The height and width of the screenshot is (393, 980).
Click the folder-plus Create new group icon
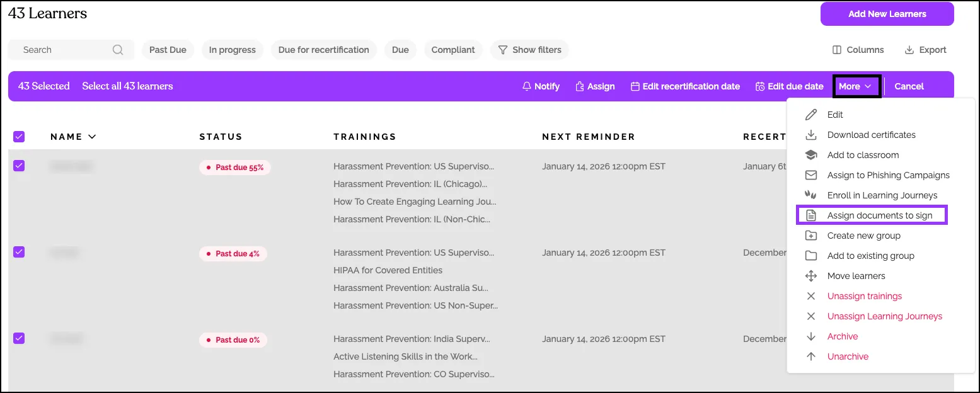(812, 236)
